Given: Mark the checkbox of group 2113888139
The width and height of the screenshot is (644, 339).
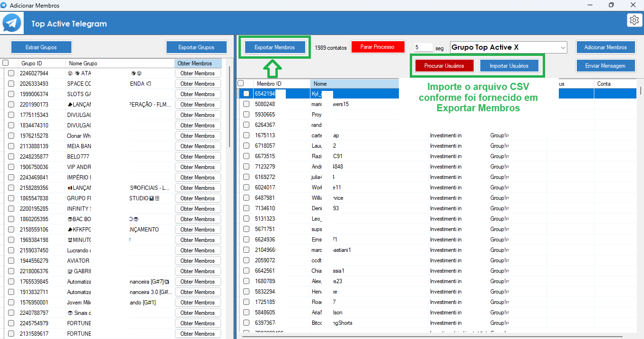Looking at the screenshot, I should click(x=11, y=146).
